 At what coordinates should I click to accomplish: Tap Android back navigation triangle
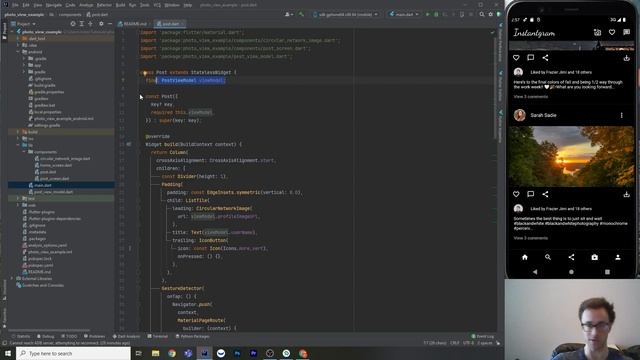coord(535,272)
